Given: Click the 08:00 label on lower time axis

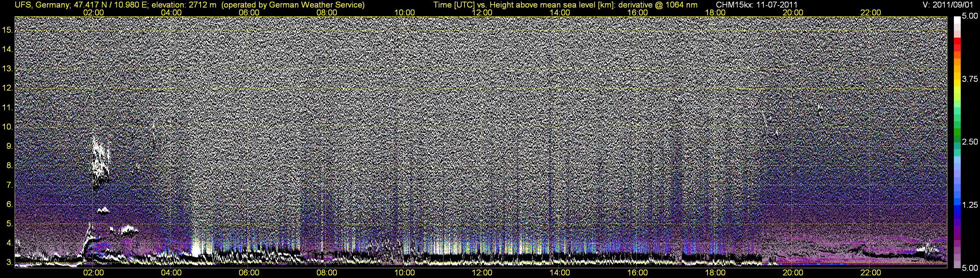Looking at the screenshot, I should click(327, 273).
